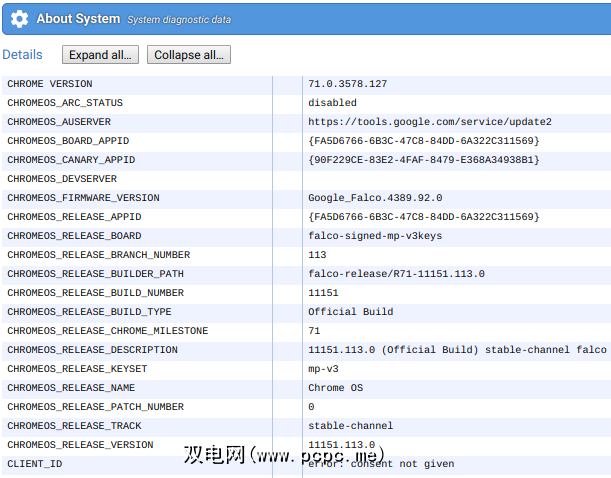Click the About System title text
This screenshot has height=478, width=611.
coord(78,19)
